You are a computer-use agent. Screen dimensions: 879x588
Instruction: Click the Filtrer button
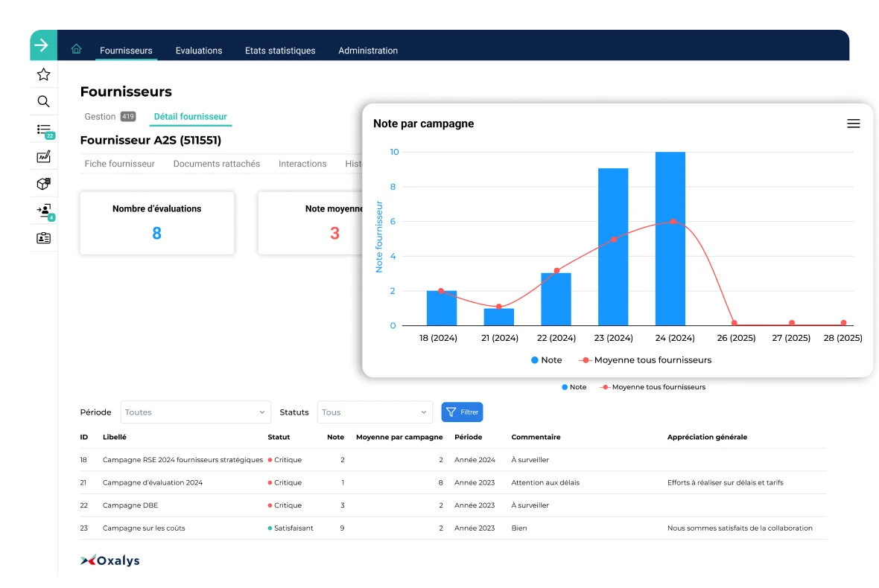(462, 412)
